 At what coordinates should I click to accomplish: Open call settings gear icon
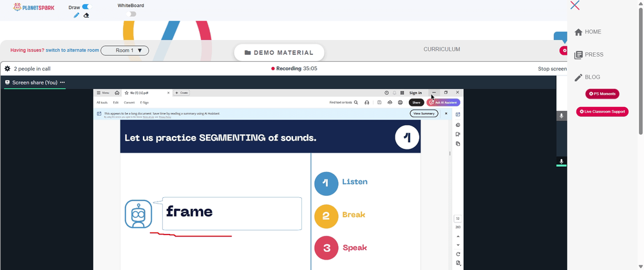pos(7,69)
